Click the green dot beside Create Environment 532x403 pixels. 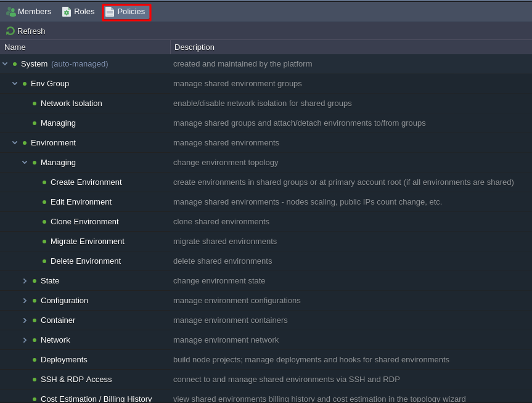coord(44,182)
